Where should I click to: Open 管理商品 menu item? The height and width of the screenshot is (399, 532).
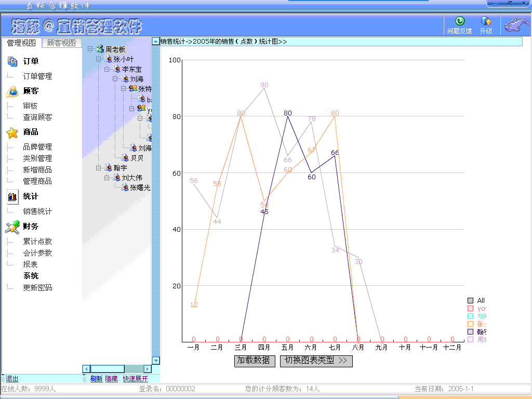(x=37, y=181)
